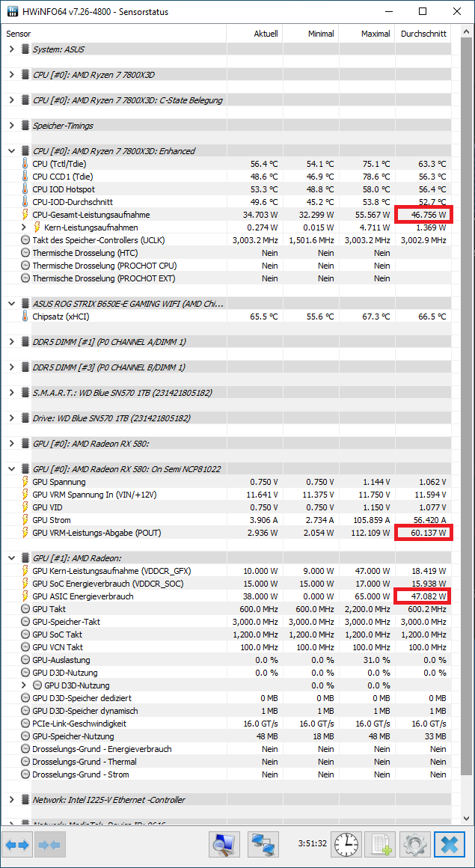Click thermometer icon of CPU CCD1 (Tdie)

[25, 177]
